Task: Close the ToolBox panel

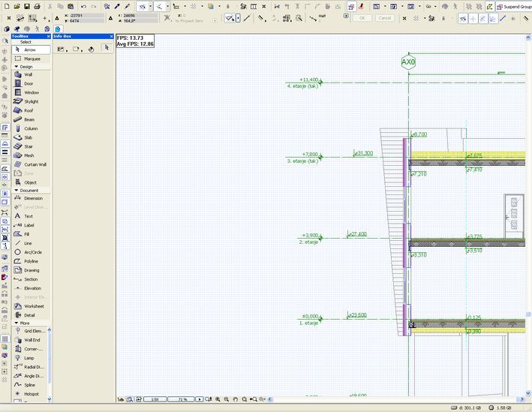Action: coord(49,36)
